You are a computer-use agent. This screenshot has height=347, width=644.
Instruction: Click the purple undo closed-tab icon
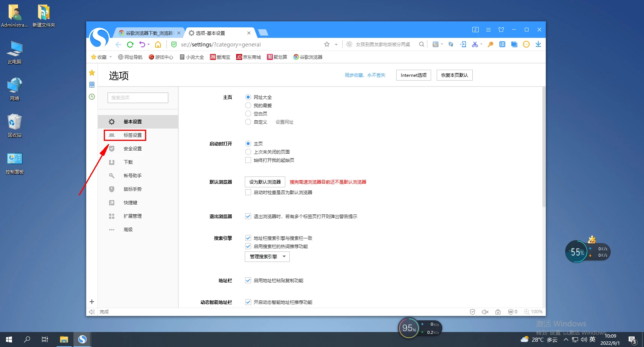142,45
